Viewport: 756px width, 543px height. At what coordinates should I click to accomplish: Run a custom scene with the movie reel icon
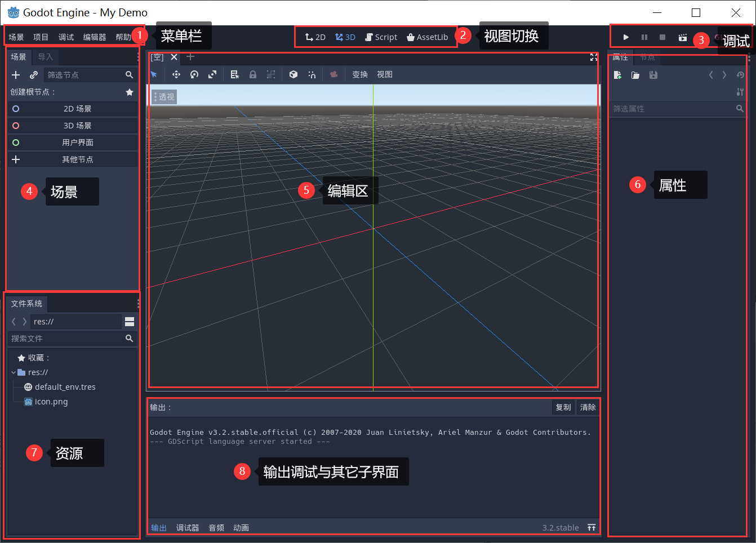682,37
